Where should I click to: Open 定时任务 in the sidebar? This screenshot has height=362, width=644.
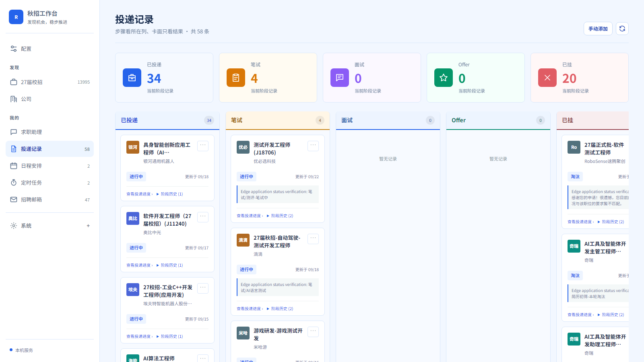(x=50, y=183)
